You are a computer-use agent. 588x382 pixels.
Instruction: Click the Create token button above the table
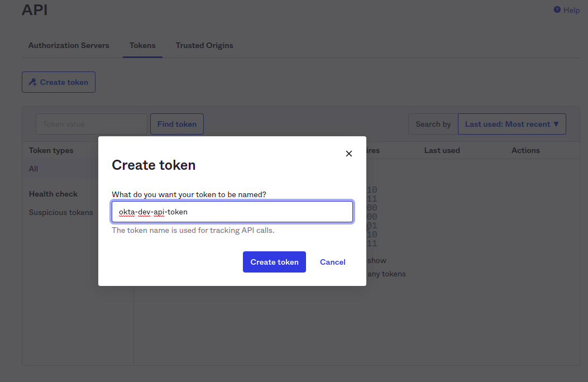click(x=58, y=82)
